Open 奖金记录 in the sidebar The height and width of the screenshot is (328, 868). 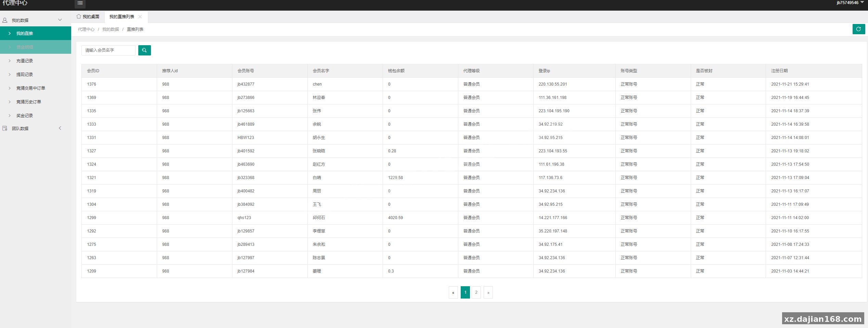[36, 115]
